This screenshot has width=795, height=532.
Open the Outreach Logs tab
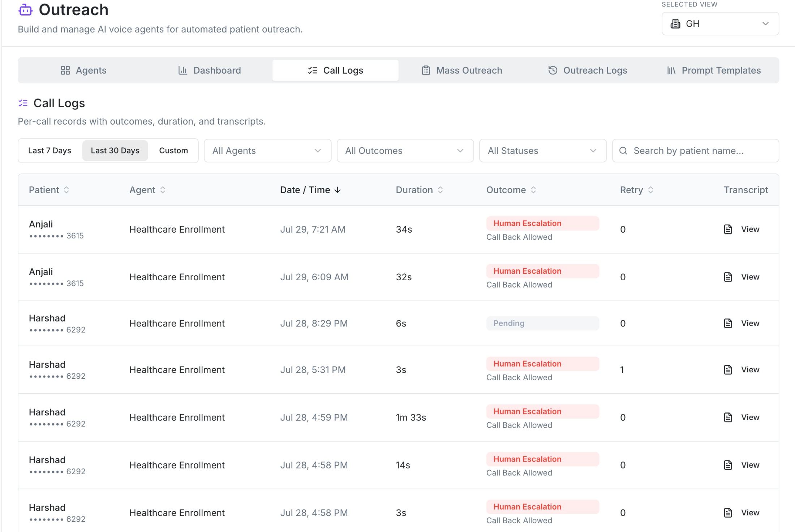(x=588, y=70)
